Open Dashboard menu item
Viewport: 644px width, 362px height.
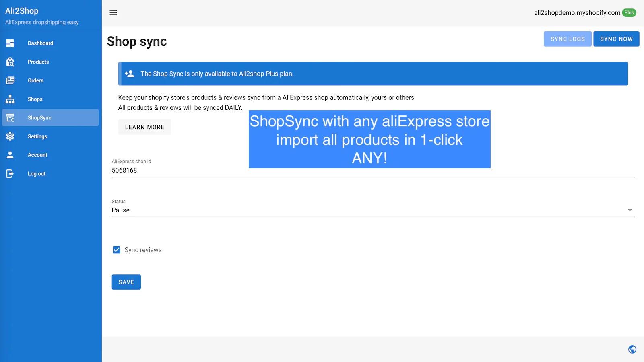(50, 43)
